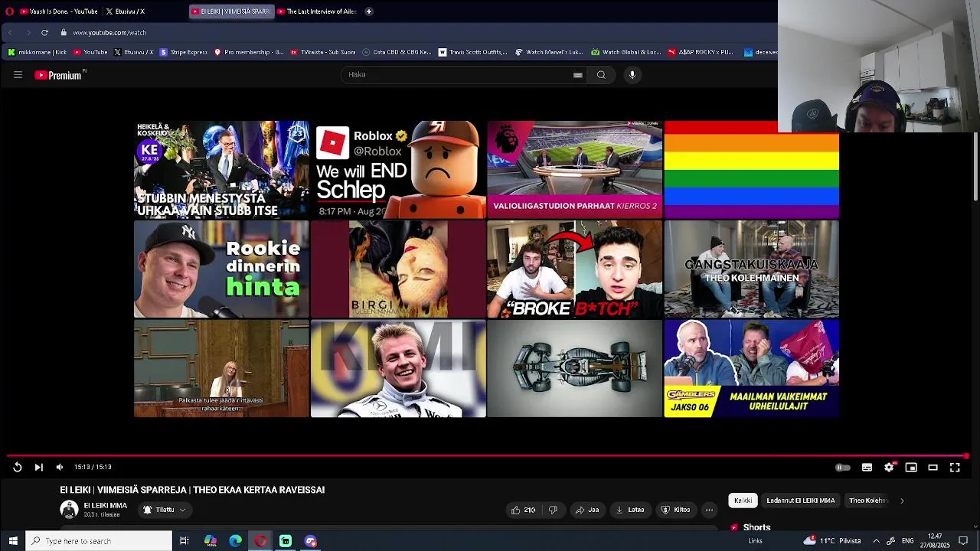Switch to The Last Interview browser tab
980x551 pixels.
point(318,11)
